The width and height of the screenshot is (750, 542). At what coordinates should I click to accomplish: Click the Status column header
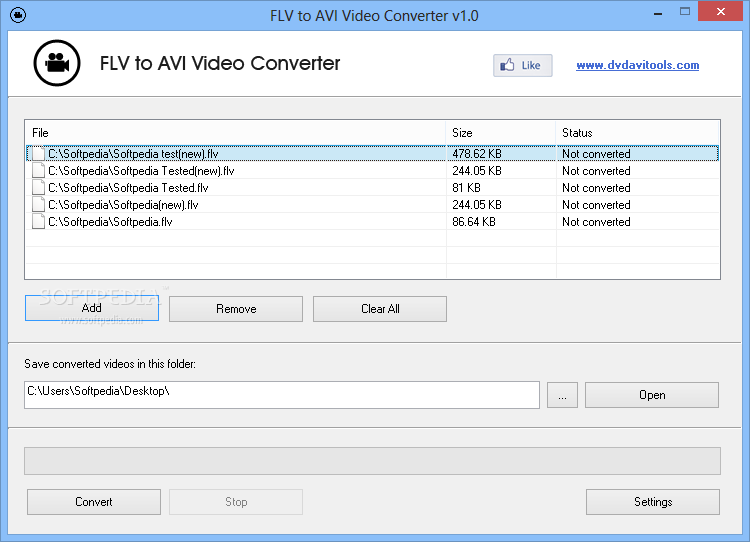pyautogui.click(x=638, y=133)
